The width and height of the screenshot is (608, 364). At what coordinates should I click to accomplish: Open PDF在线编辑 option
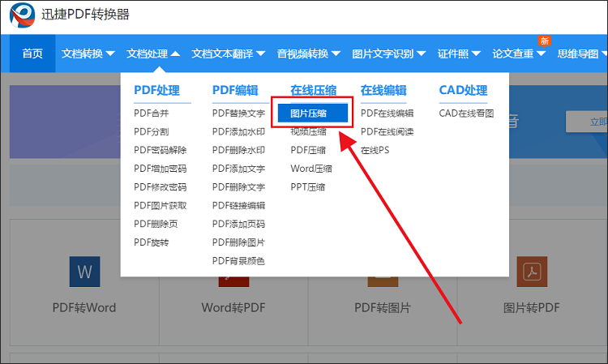click(x=387, y=113)
